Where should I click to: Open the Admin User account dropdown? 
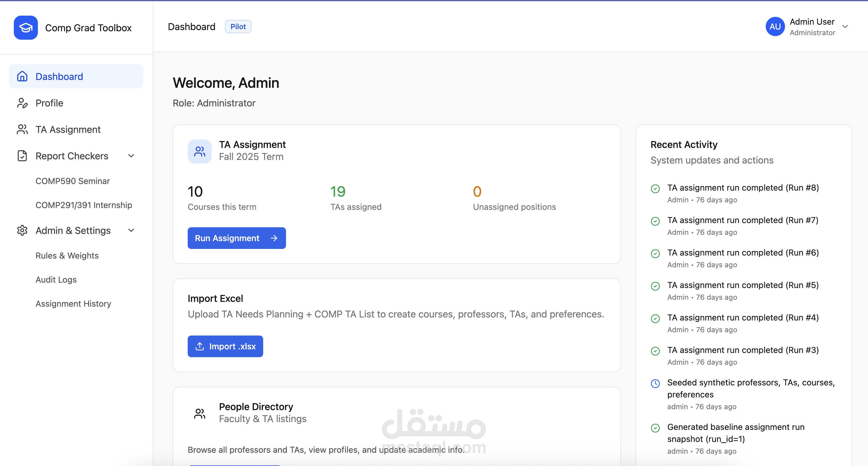(x=845, y=26)
